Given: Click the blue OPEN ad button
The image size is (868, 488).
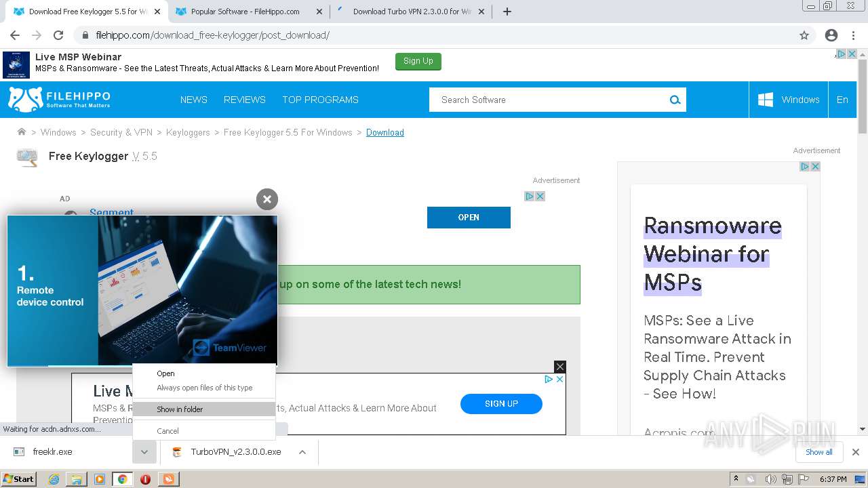Looking at the screenshot, I should coord(469,217).
